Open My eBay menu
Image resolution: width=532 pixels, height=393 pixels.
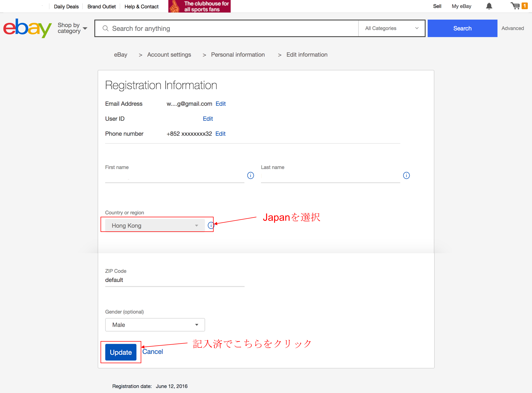[462, 6]
